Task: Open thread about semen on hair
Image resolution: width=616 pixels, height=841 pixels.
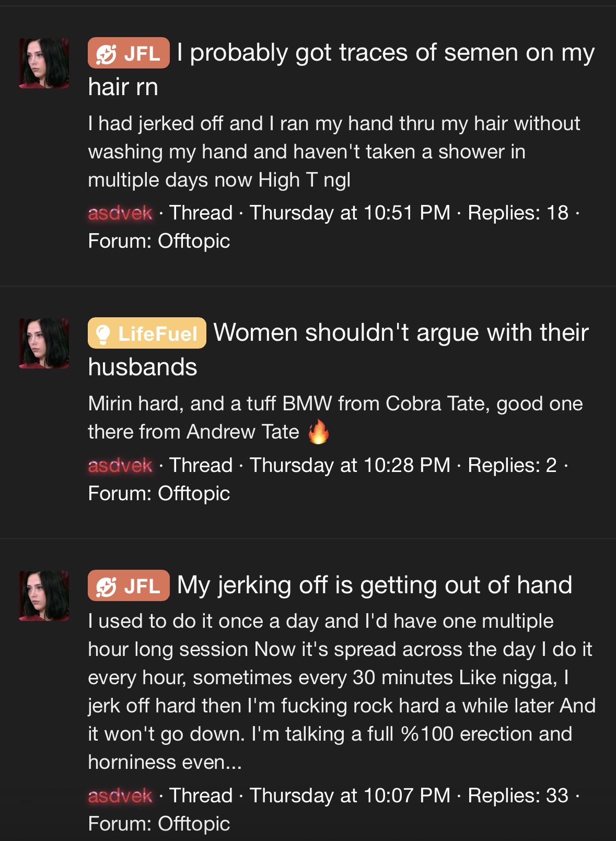Action: coord(341,70)
